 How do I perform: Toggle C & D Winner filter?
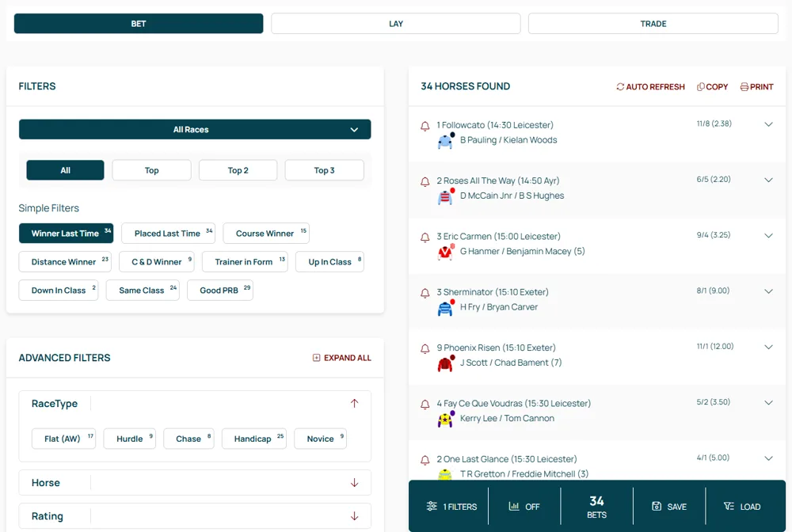(157, 261)
